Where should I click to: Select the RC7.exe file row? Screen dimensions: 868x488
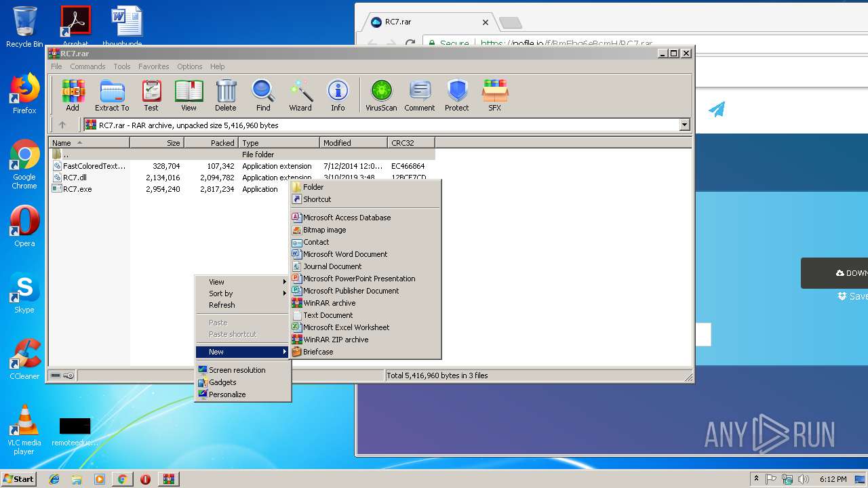[171, 189]
